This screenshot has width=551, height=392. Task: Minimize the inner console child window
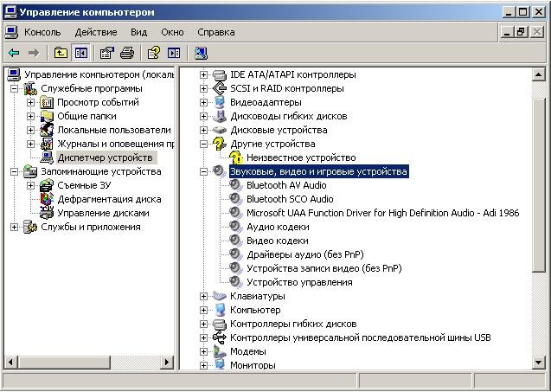point(507,33)
